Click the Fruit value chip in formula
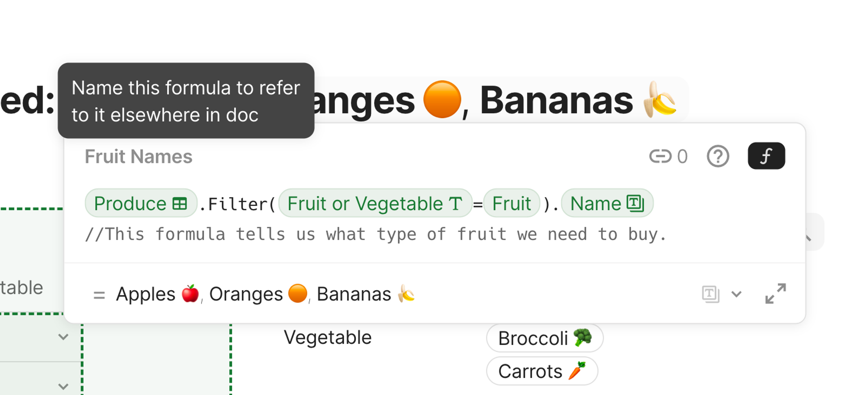Viewport: 868px width, 395px height. (x=512, y=203)
